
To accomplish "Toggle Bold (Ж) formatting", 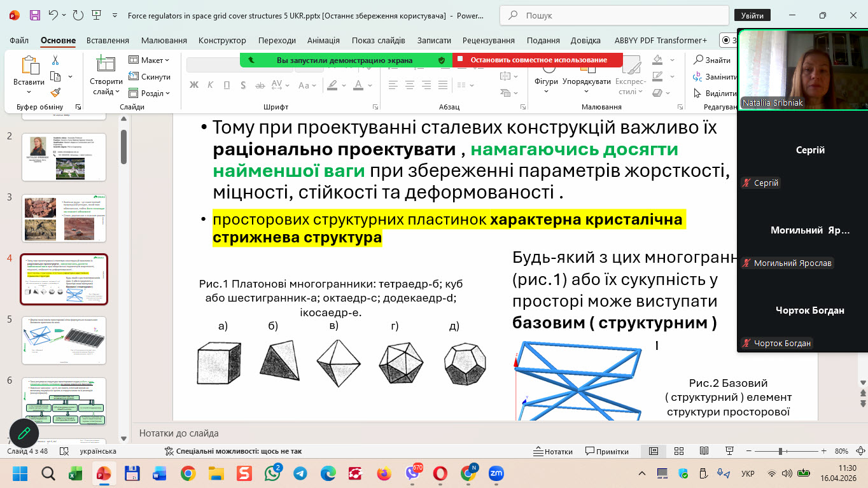I will [194, 85].
